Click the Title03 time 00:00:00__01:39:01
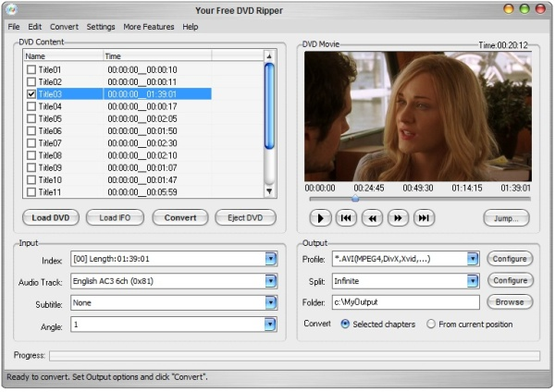The image size is (555, 392). (x=142, y=93)
